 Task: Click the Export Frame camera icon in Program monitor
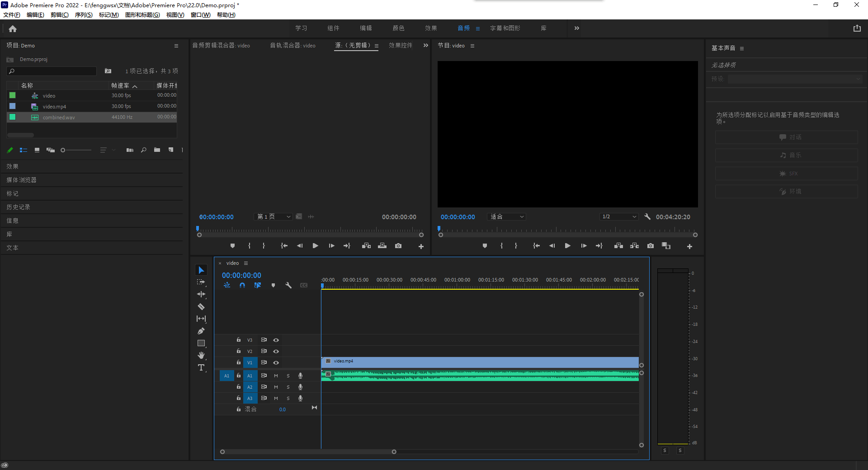click(x=650, y=246)
